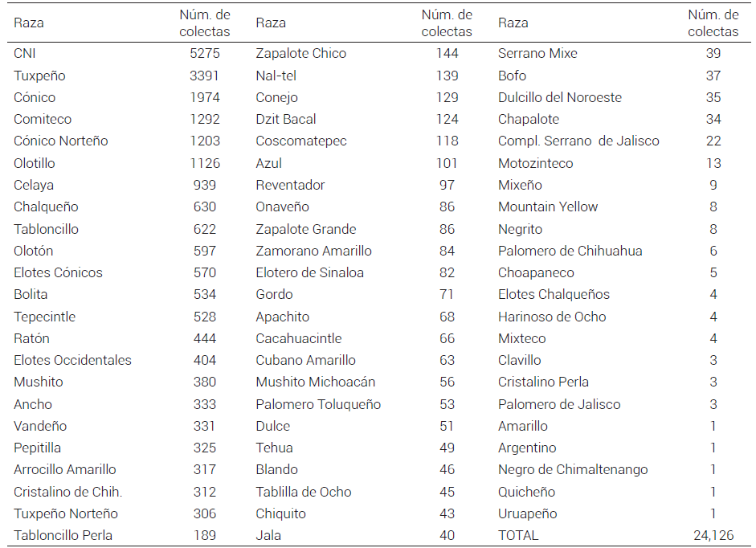
Task: Select the Jala race name
Action: [268, 535]
